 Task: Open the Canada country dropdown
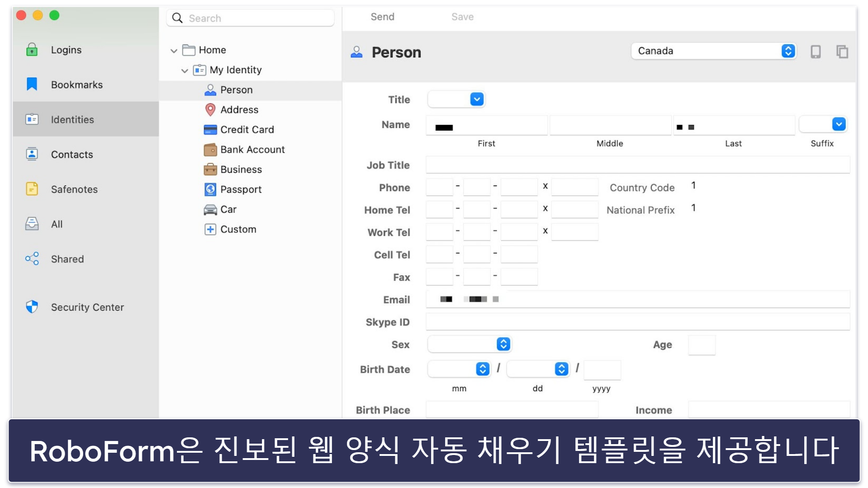point(713,51)
